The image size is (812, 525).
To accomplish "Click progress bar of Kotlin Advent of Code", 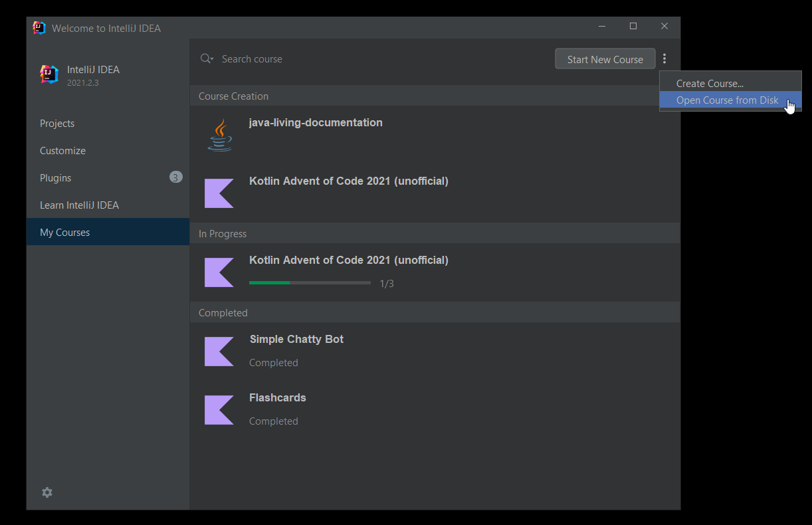I will point(310,283).
